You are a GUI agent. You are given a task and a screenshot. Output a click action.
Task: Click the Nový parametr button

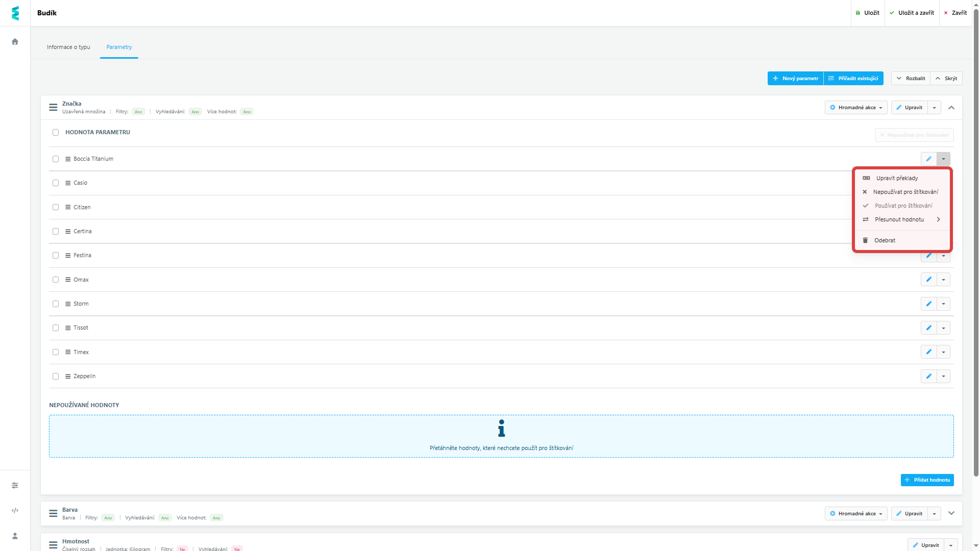795,79
